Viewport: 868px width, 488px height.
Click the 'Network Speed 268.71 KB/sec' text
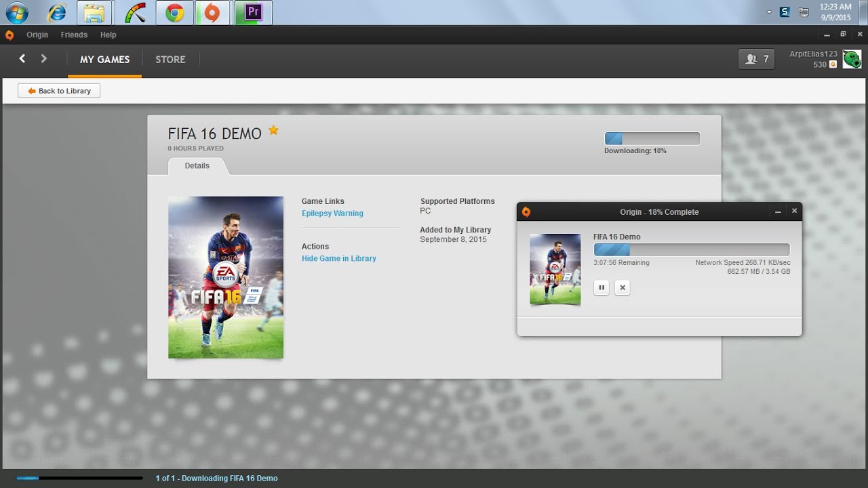743,262
